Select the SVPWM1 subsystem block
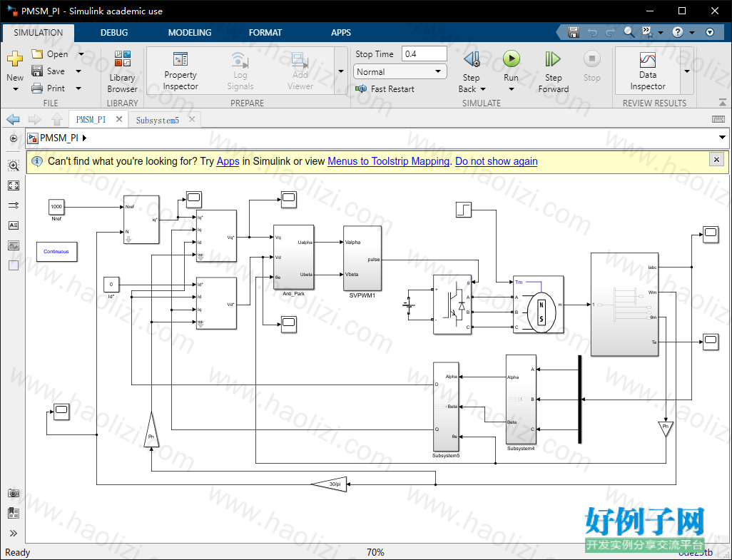 tap(362, 258)
